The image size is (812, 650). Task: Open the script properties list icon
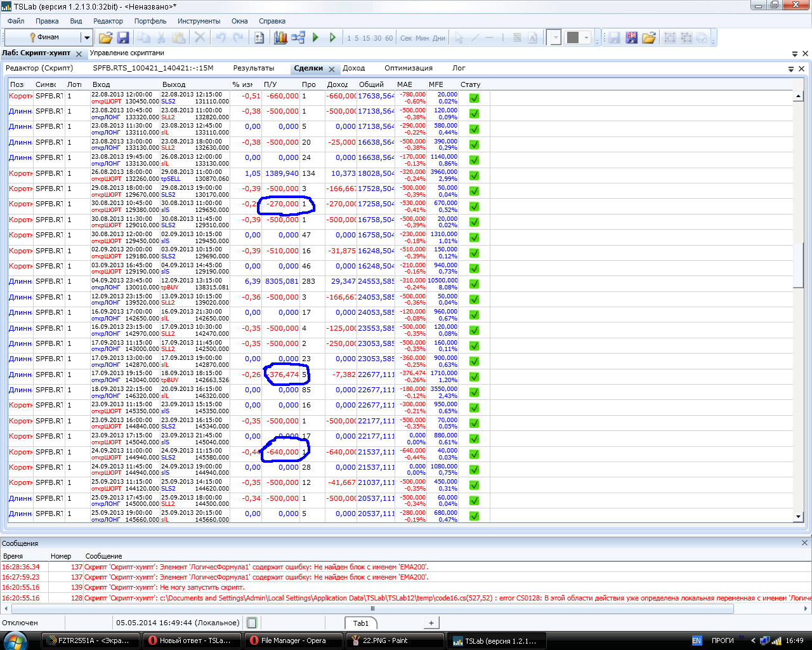(x=259, y=38)
